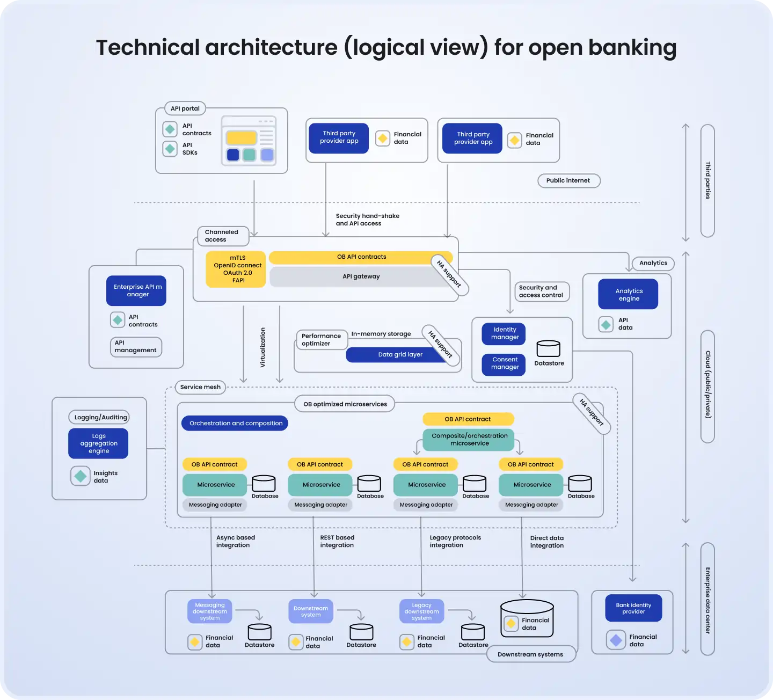Click the Insights data diamond icon

(81, 476)
